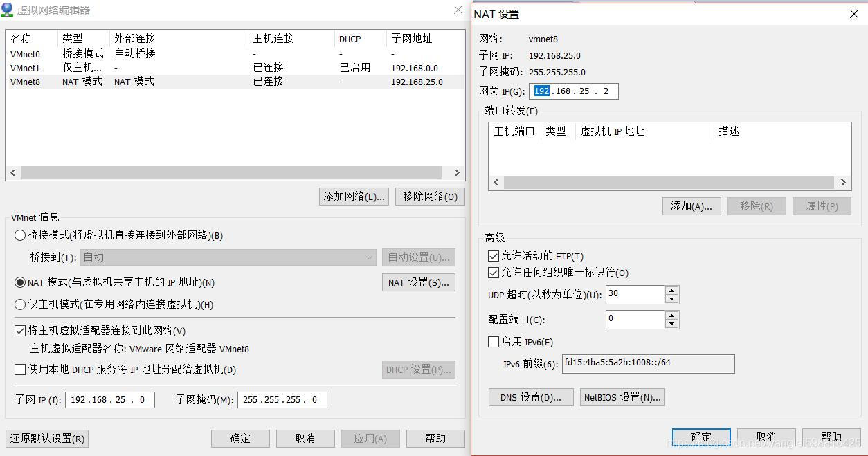Click the Virtual Network Editor title icon
This screenshot has height=456, width=868.
click(7, 10)
